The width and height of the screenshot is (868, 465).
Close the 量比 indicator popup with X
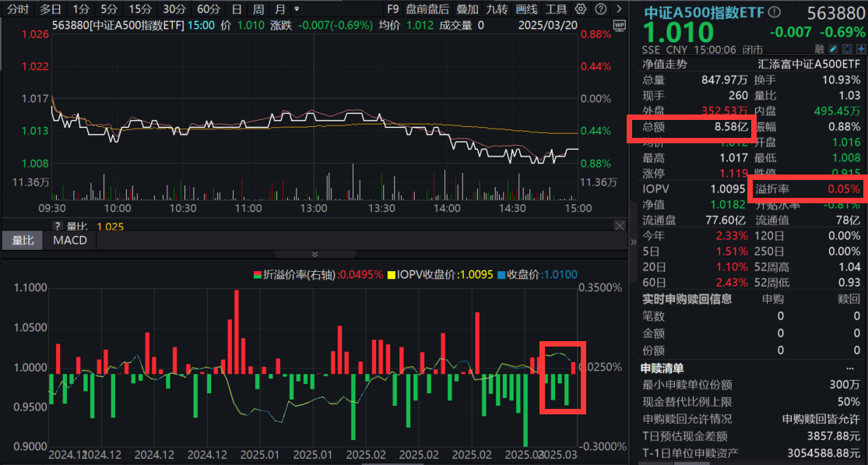[620, 224]
